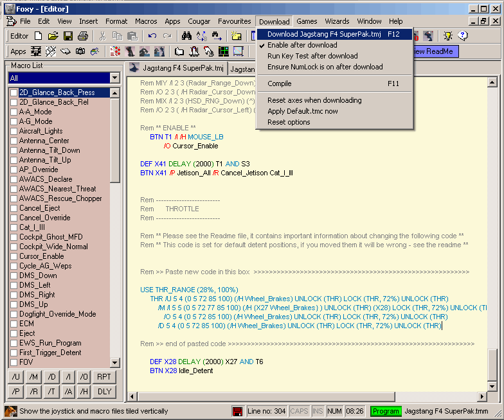Viewport: 504px width, 420px height.
Task: Open the Wizards menu
Action: 337,21
